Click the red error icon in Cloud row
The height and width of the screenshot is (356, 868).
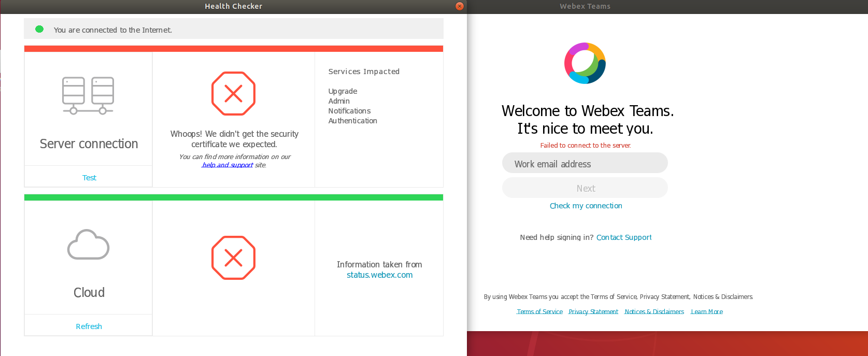tap(233, 258)
